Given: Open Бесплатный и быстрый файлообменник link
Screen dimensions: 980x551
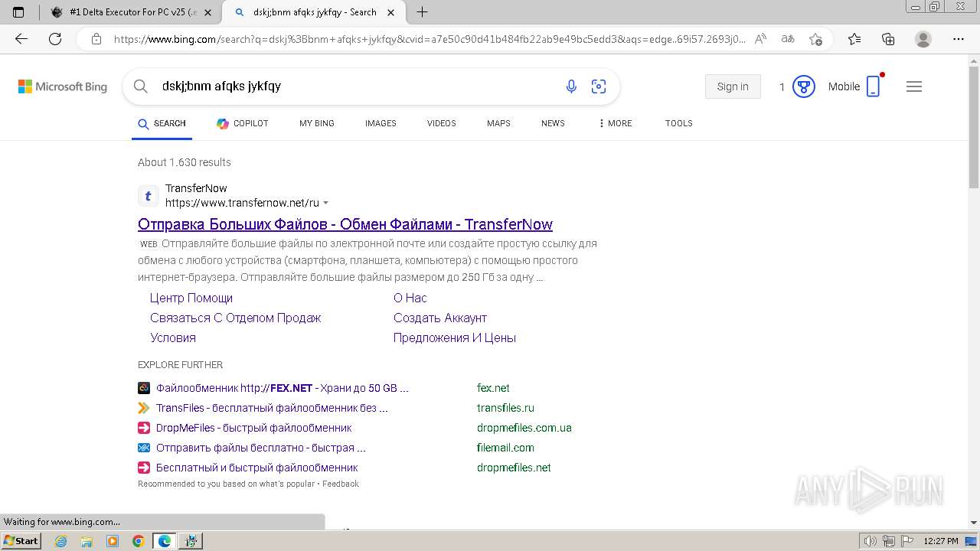Looking at the screenshot, I should 257,468.
